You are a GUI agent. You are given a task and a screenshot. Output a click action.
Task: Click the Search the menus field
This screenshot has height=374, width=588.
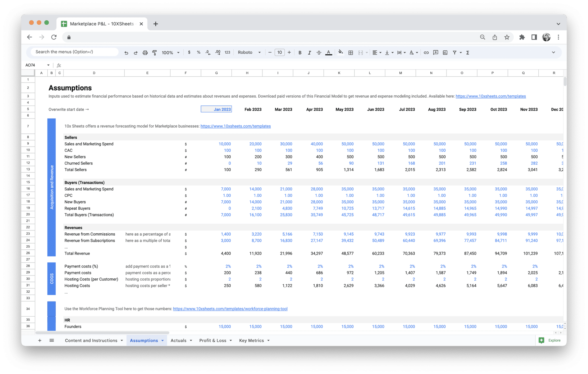(x=73, y=52)
